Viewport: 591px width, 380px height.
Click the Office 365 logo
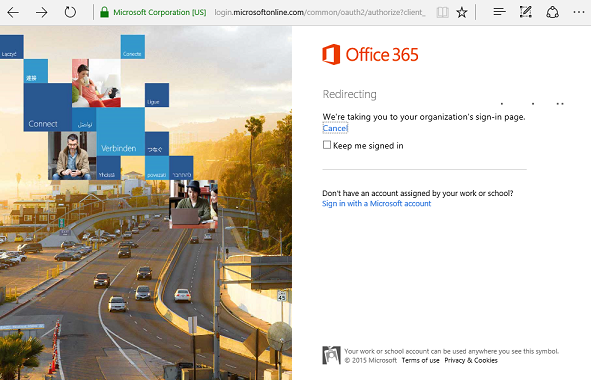point(370,55)
